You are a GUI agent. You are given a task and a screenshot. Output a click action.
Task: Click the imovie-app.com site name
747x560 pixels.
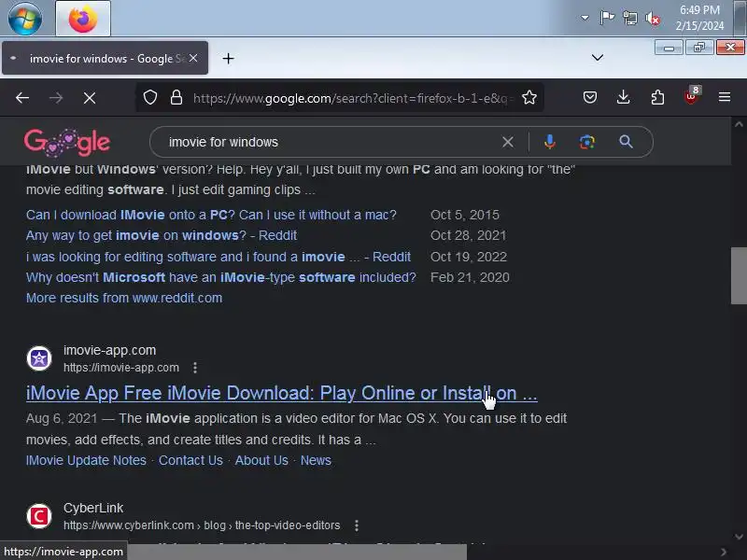pyautogui.click(x=109, y=350)
